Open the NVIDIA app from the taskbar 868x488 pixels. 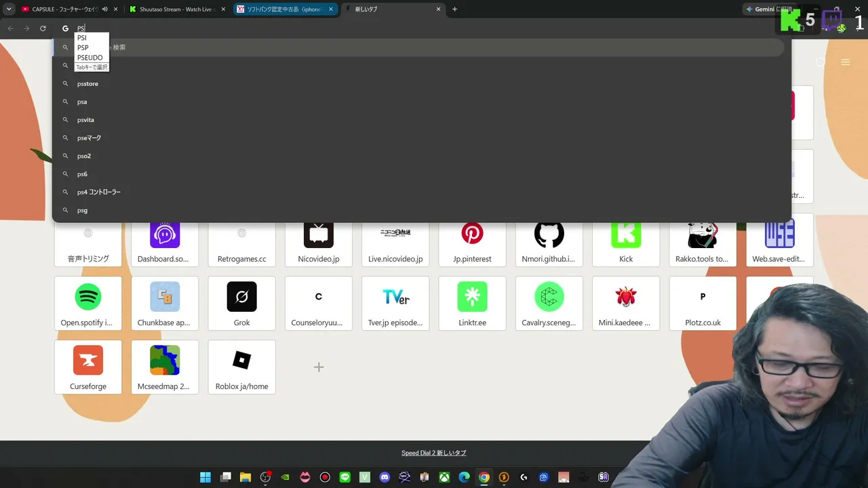(x=285, y=477)
